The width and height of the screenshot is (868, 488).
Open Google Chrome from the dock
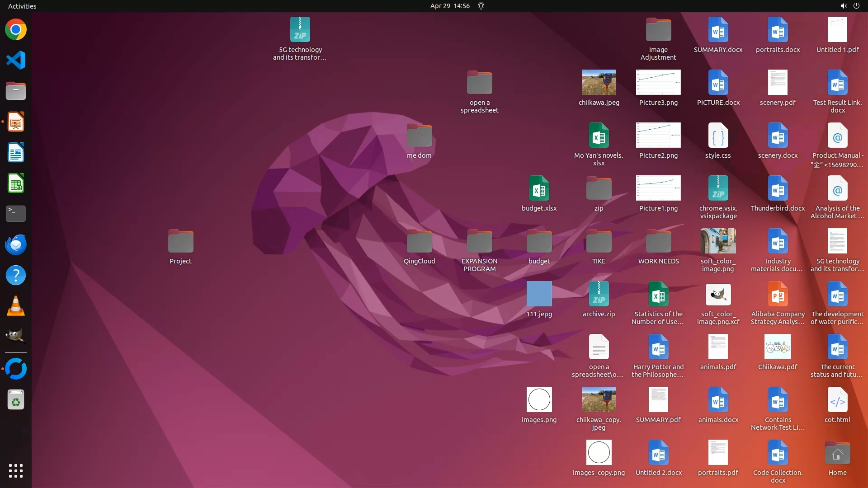click(16, 30)
